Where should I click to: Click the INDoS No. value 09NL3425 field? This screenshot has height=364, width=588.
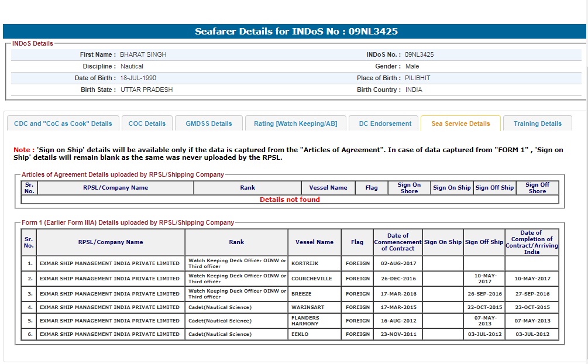coord(419,54)
